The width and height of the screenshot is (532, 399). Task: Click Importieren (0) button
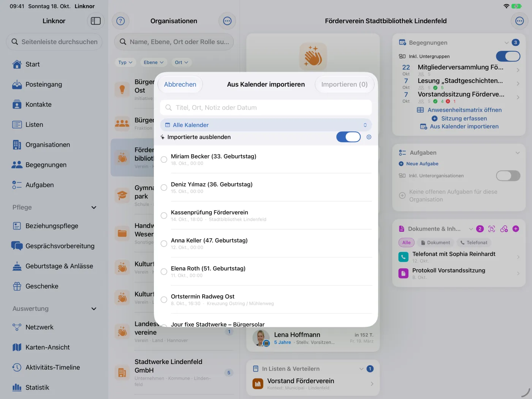pyautogui.click(x=344, y=84)
